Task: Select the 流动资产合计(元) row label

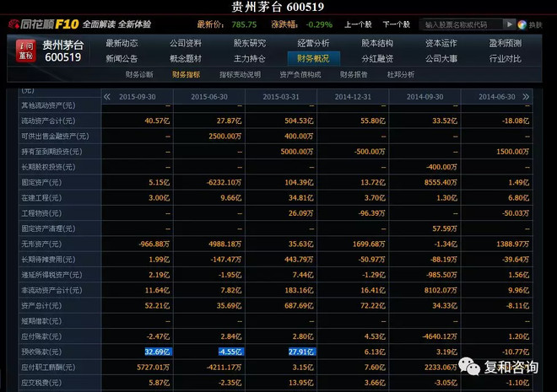Action: (48, 121)
